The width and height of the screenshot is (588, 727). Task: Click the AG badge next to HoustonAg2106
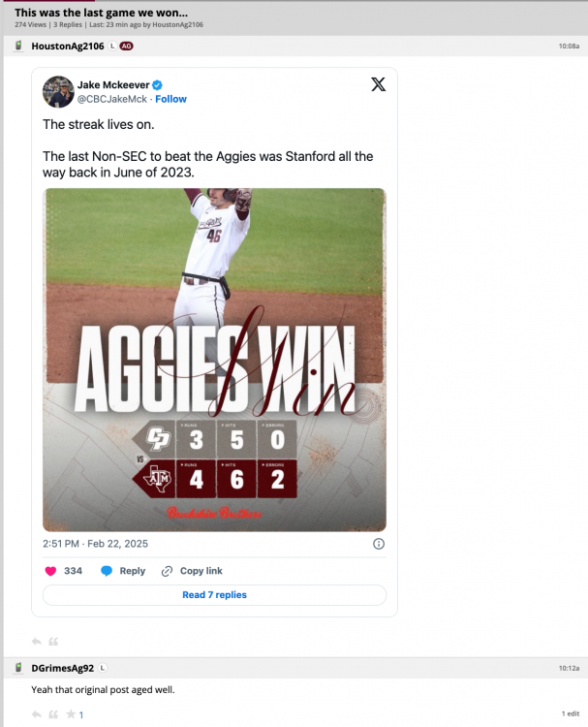point(126,46)
